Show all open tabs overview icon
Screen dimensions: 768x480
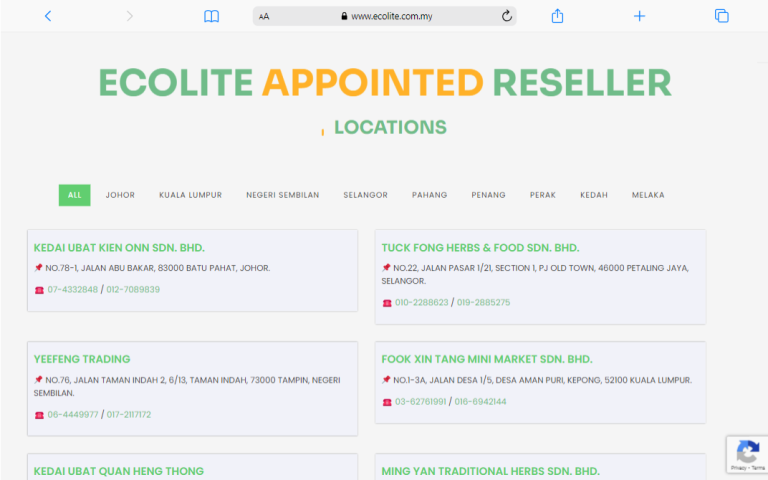[x=721, y=16]
